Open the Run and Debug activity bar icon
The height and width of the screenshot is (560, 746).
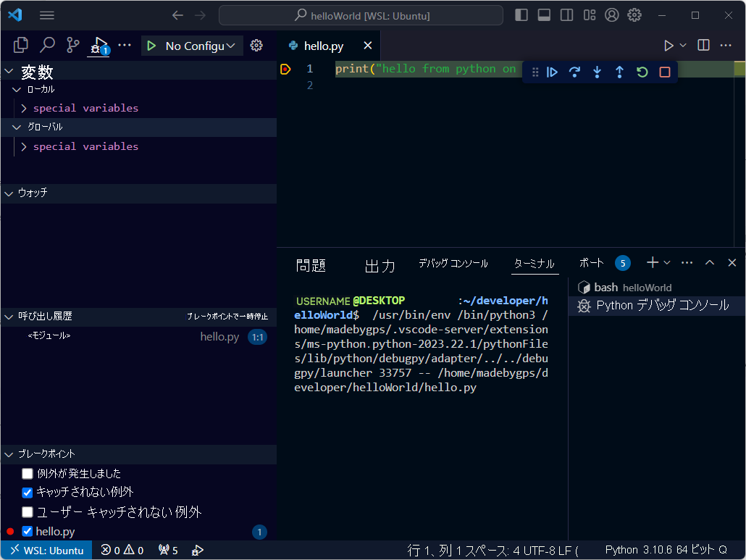(x=99, y=44)
